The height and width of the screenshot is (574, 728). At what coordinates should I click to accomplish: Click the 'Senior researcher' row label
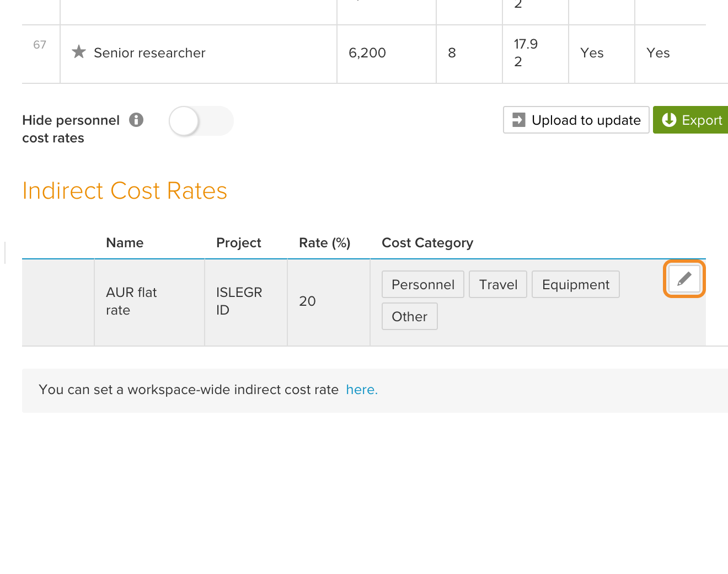[149, 53]
